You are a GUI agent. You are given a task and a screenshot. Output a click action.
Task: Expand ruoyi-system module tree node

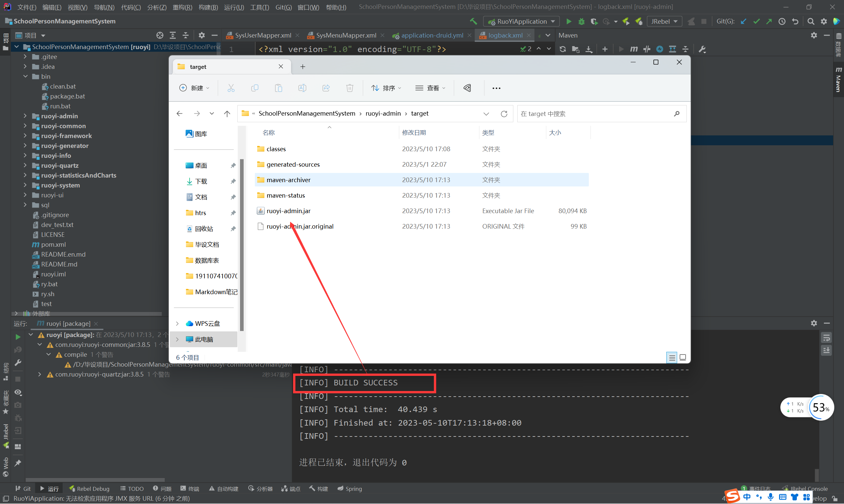25,185
